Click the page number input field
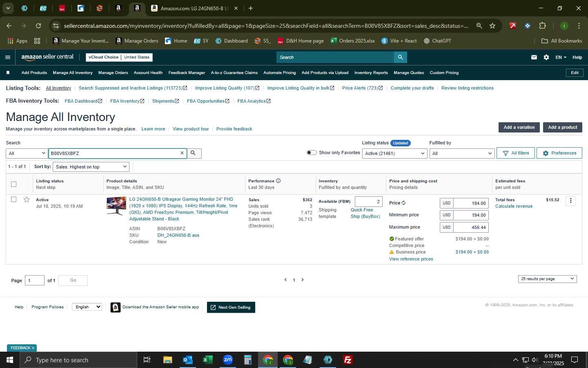 (35, 280)
